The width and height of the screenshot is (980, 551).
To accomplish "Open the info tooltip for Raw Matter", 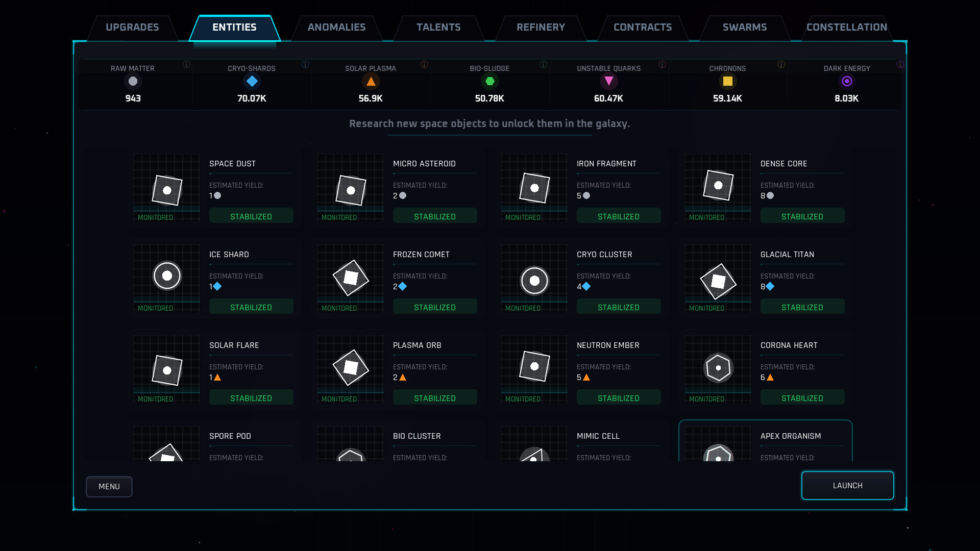I will tap(187, 65).
